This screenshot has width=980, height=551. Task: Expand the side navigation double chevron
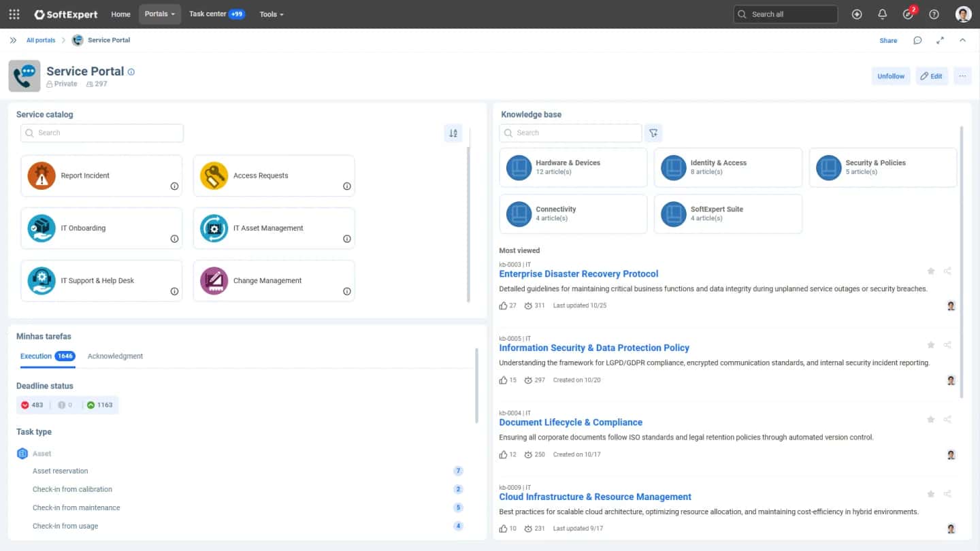click(13, 40)
